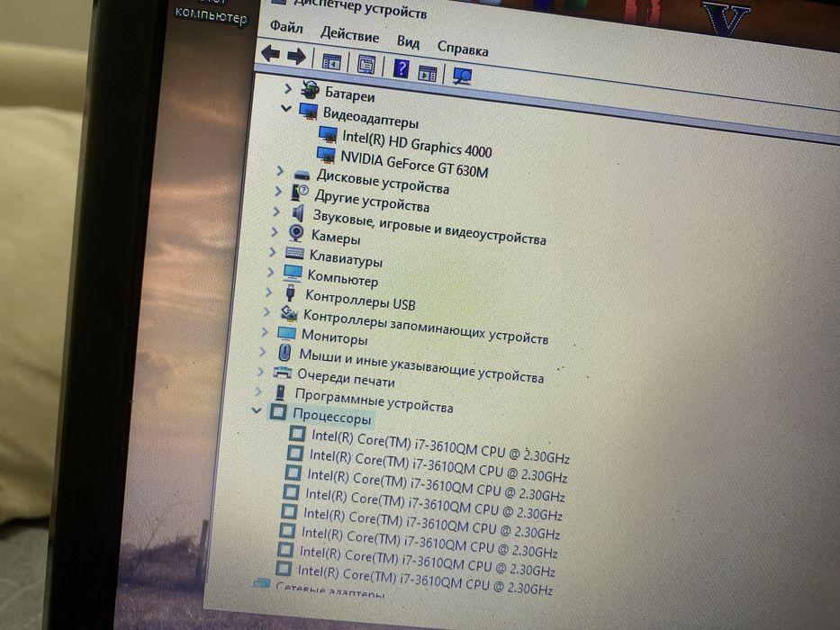Click the Очереди печати printer icon

[x=283, y=373]
